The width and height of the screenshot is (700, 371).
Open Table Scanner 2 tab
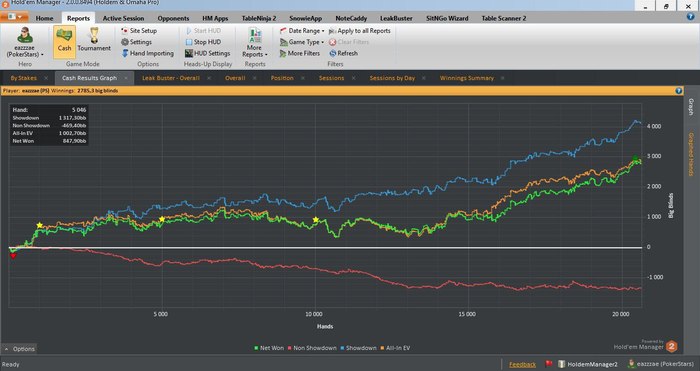(x=504, y=18)
